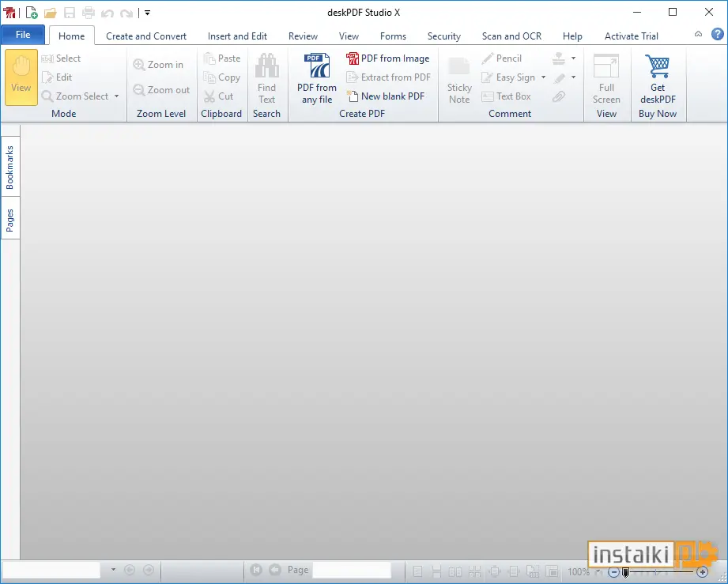Click the new document quick-access icon
The width and height of the screenshot is (728, 584).
[x=32, y=13]
